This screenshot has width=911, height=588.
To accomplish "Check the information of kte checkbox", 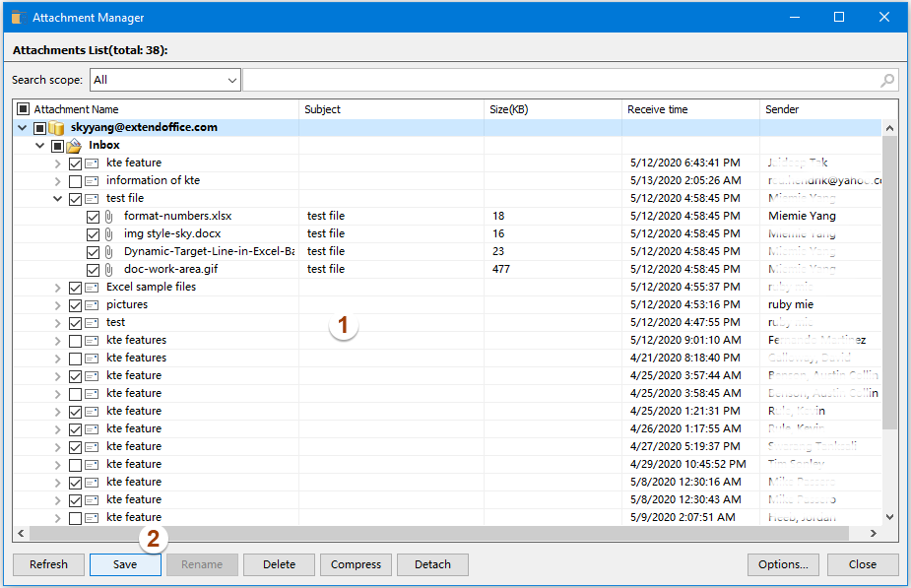I will tap(76, 181).
